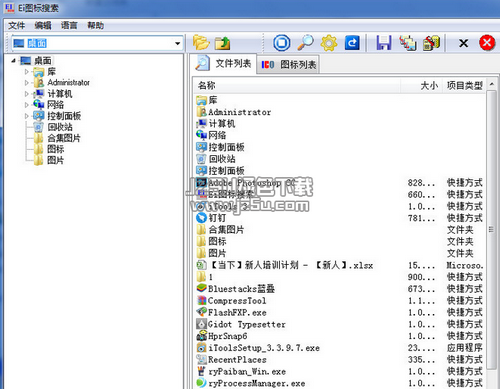Click the save multiple icons toolbar button

(x=408, y=43)
